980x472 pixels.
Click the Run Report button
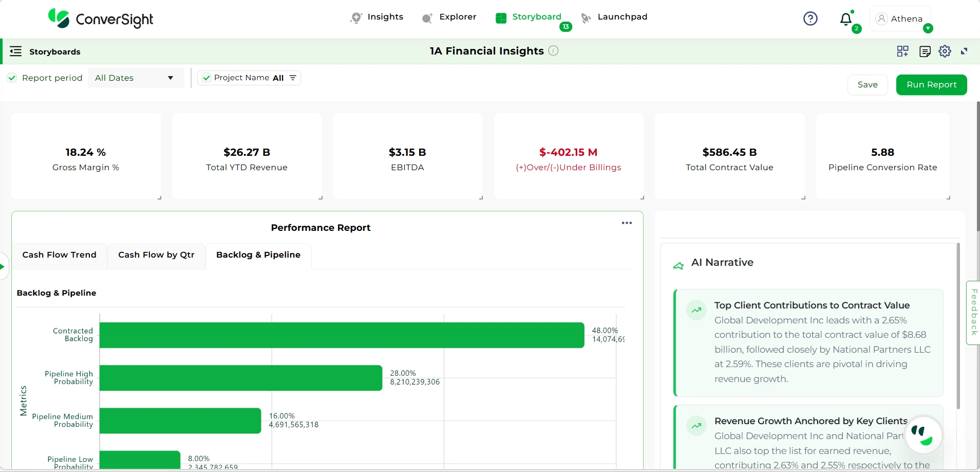pos(931,84)
